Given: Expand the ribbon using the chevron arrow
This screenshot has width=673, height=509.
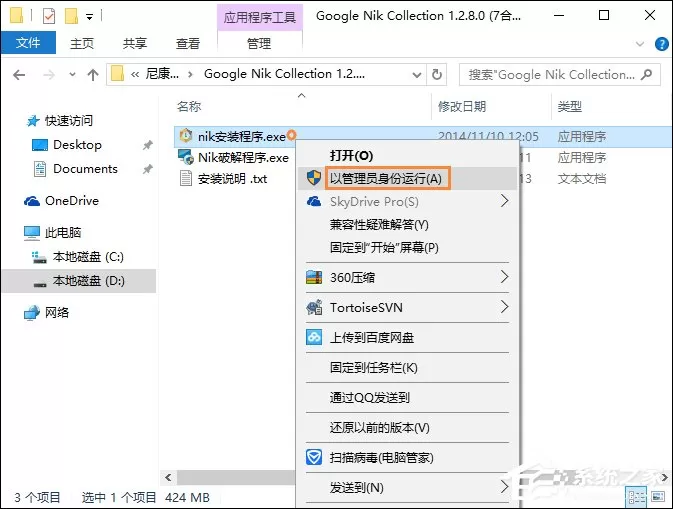Looking at the screenshot, I should [x=640, y=44].
